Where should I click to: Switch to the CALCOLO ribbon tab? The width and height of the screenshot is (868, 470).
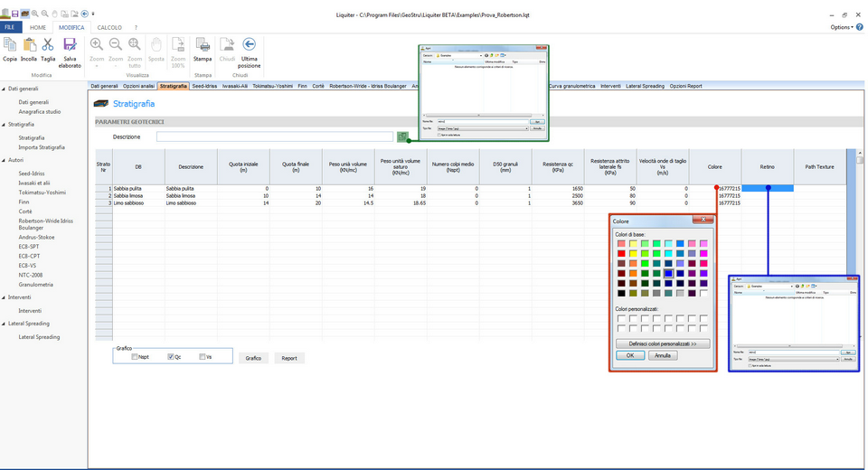click(109, 27)
